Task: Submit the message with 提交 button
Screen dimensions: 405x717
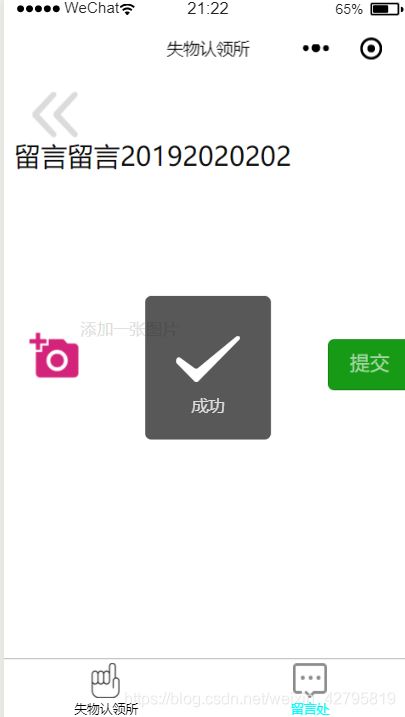Action: click(367, 364)
